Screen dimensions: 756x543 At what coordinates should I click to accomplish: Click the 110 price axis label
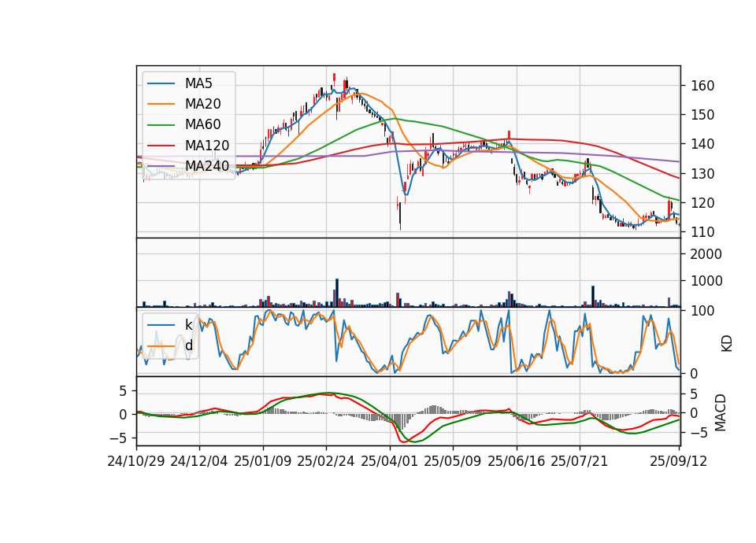coord(702,231)
